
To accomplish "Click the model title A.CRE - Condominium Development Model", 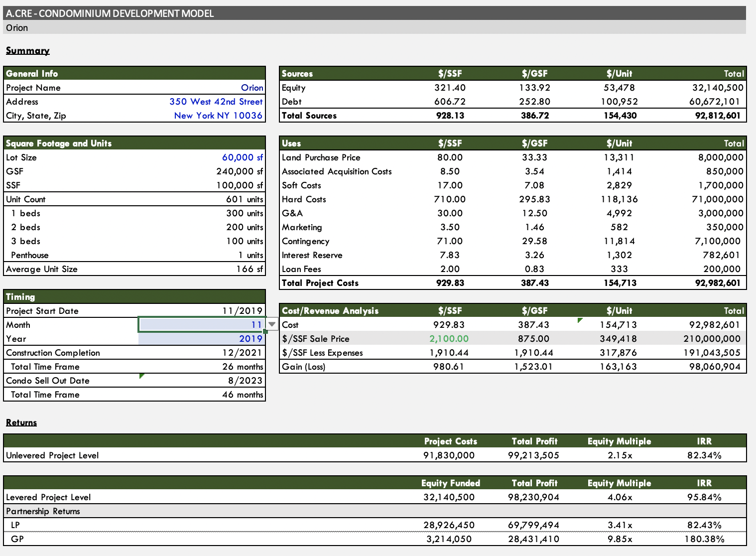I will 110,13.
